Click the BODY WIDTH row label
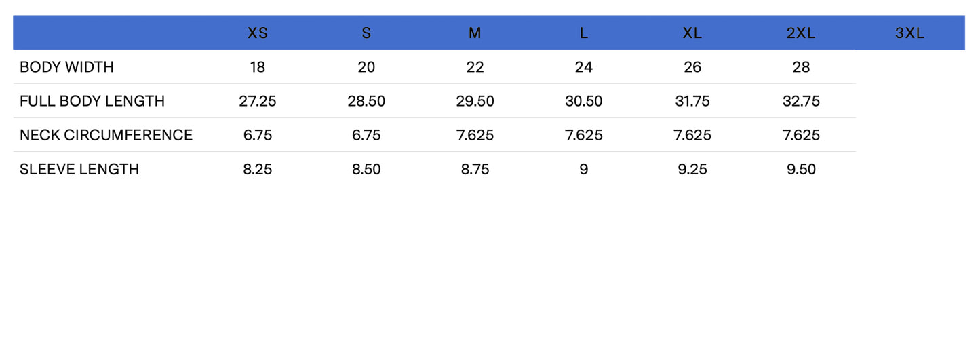This screenshot has width=980, height=363. (66, 67)
